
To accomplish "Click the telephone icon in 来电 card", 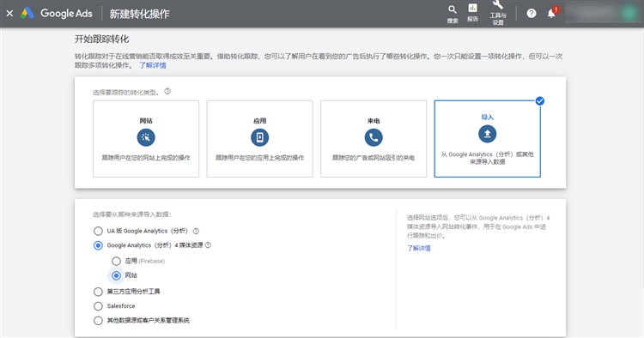I will point(374,137).
